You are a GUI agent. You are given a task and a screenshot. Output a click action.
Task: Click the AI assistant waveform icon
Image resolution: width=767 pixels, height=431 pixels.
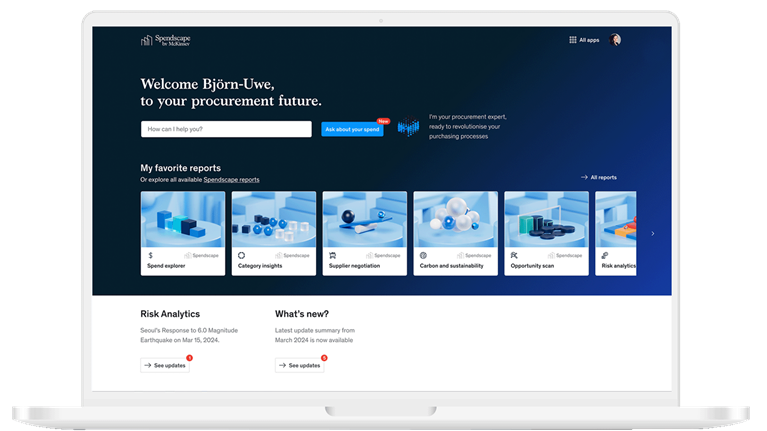click(x=408, y=128)
